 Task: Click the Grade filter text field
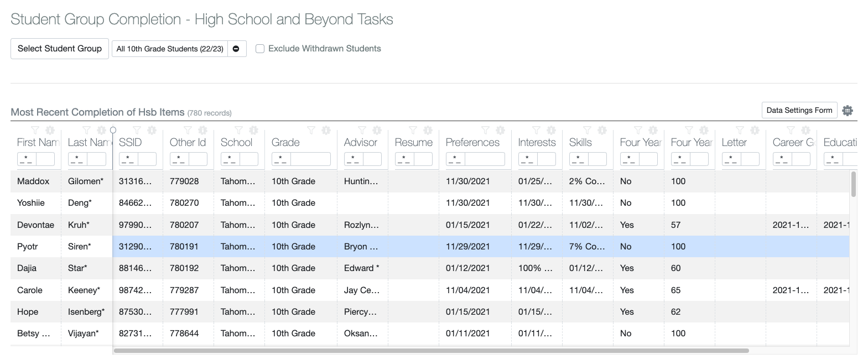[310, 159]
